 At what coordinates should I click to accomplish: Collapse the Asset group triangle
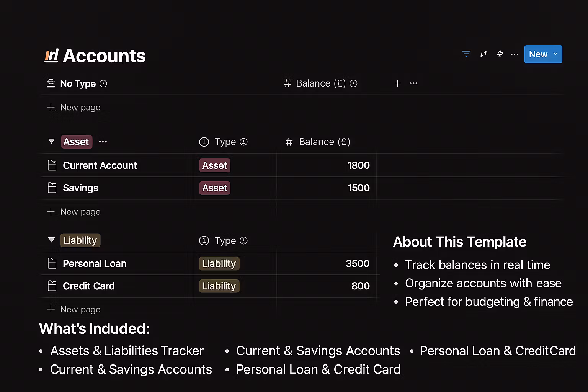(51, 141)
